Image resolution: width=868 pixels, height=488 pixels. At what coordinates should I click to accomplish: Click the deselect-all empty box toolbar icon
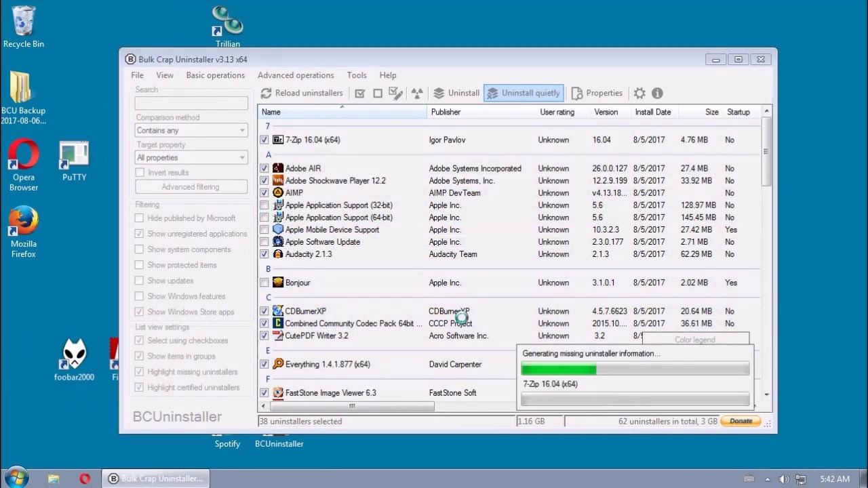378,94
